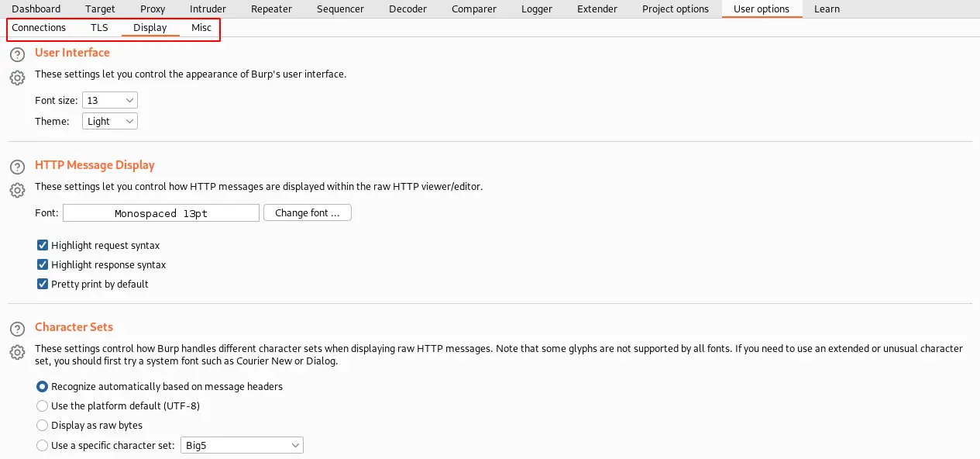Go to the Misc sub-tab
The width and height of the screenshot is (980, 459).
point(201,28)
